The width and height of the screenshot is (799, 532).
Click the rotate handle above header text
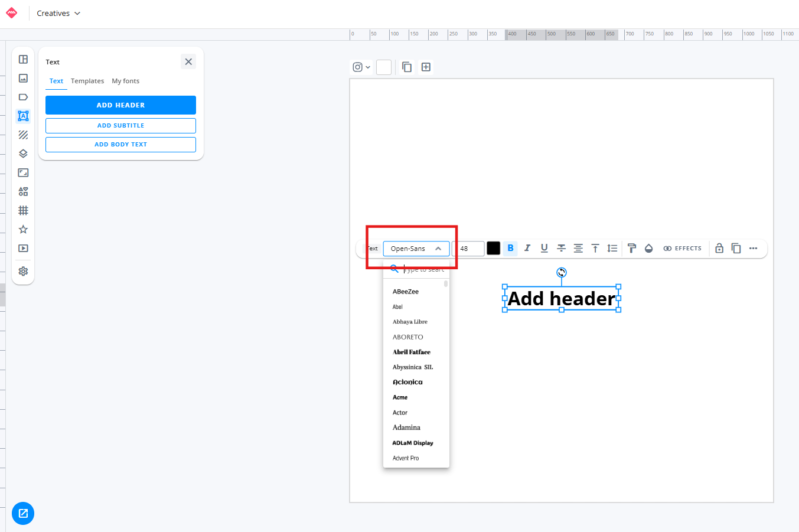(562, 272)
